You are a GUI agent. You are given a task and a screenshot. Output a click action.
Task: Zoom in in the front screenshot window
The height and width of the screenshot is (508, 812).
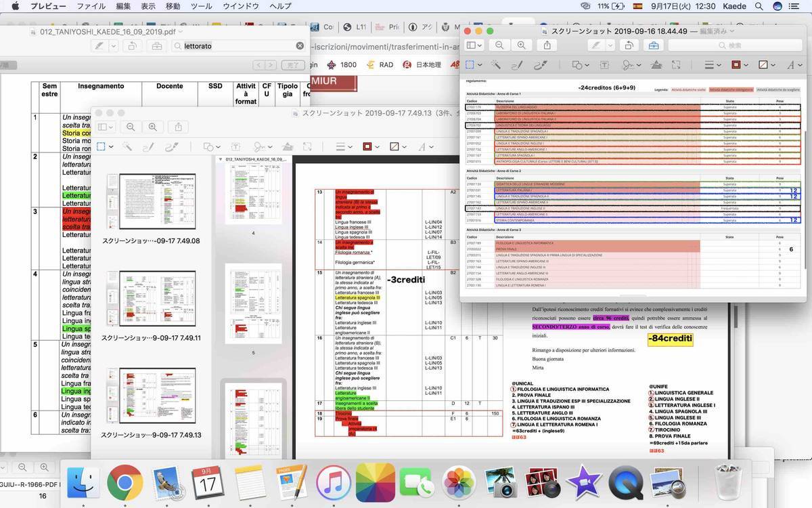tap(521, 45)
